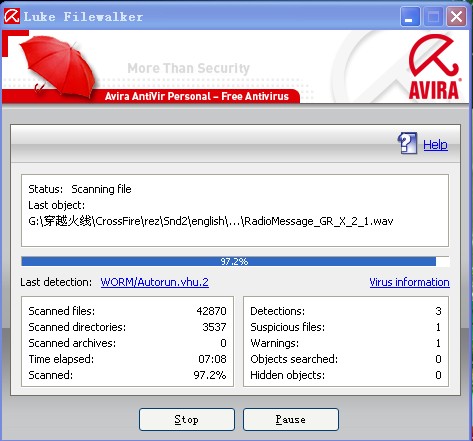Click the red umbrella banner image
Image resolution: width=473 pixels, height=441 pixels.
58,67
